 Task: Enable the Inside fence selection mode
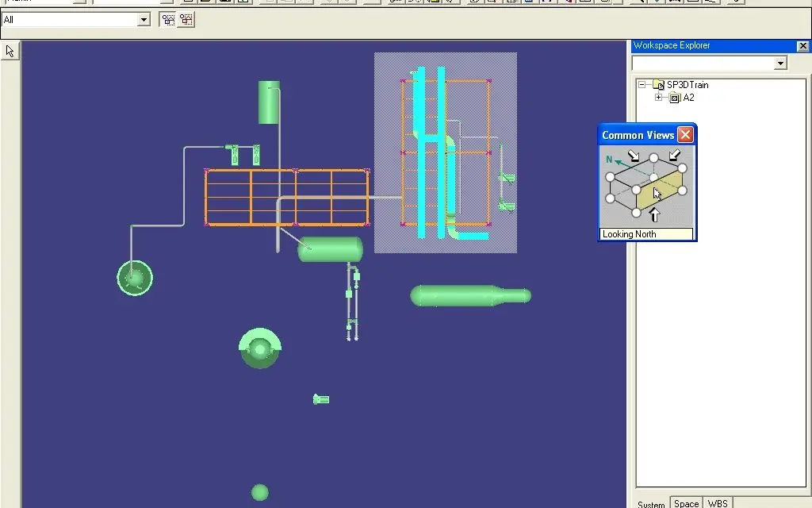(168, 20)
